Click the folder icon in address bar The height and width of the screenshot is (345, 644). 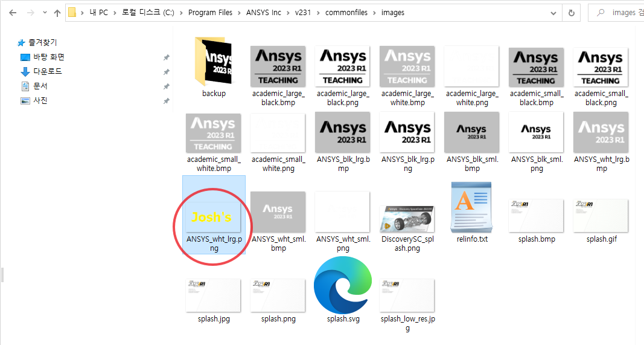pos(72,13)
